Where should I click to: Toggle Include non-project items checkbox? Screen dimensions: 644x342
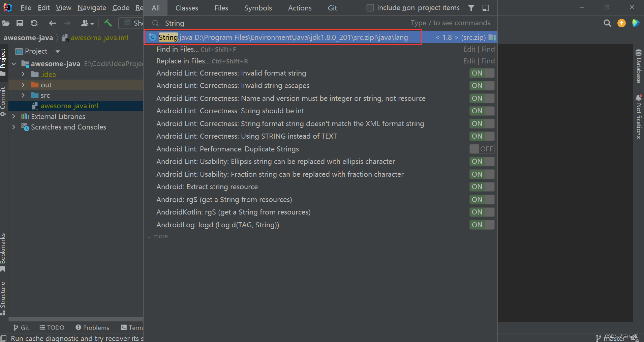370,8
